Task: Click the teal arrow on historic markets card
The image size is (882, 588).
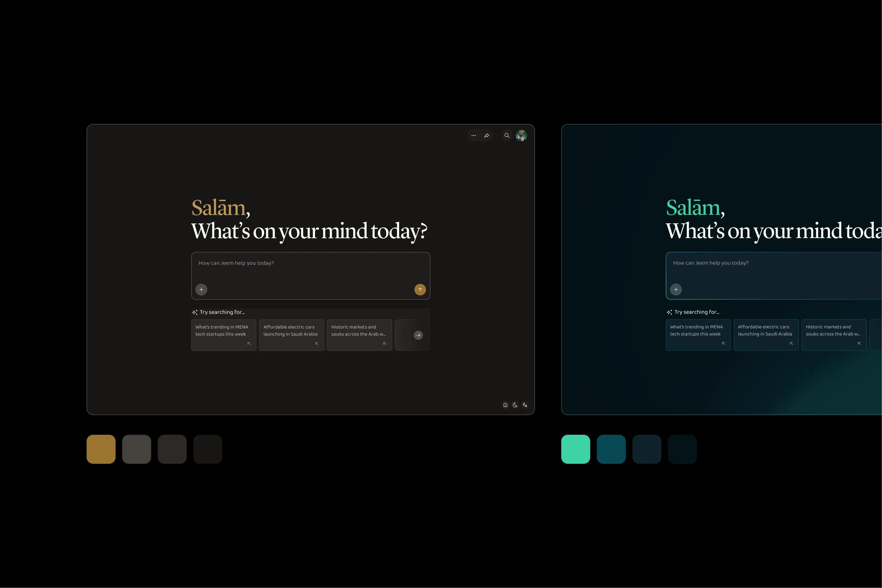Action: 860,343
